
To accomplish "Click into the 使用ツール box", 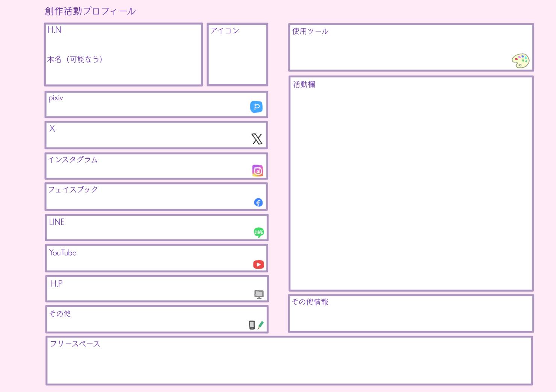I will (x=398, y=51).
